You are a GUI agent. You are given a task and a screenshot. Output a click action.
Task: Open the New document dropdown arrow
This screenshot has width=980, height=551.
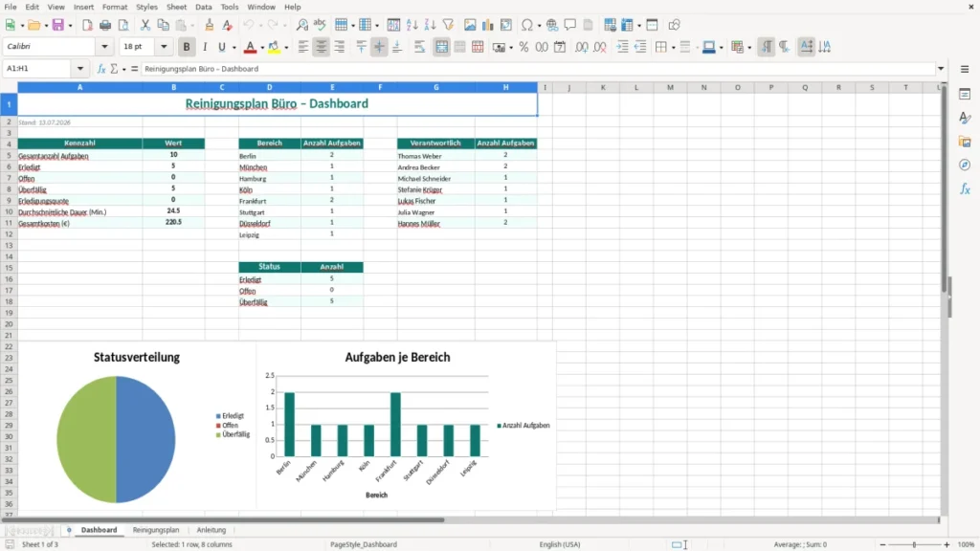(x=23, y=26)
